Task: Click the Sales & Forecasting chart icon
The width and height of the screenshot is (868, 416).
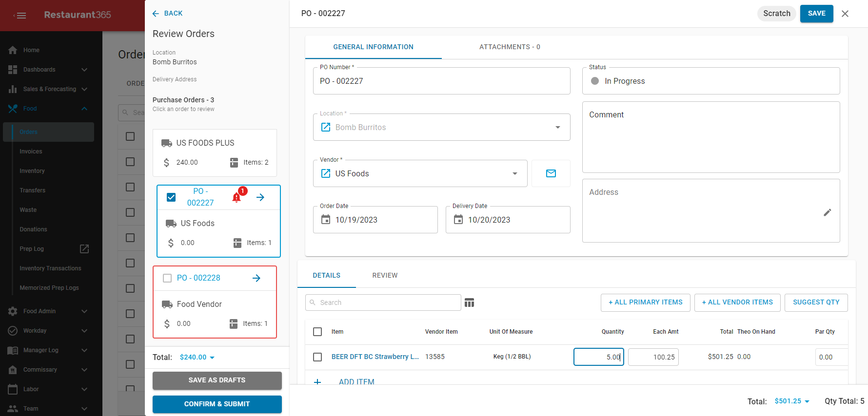Action: pyautogui.click(x=13, y=89)
